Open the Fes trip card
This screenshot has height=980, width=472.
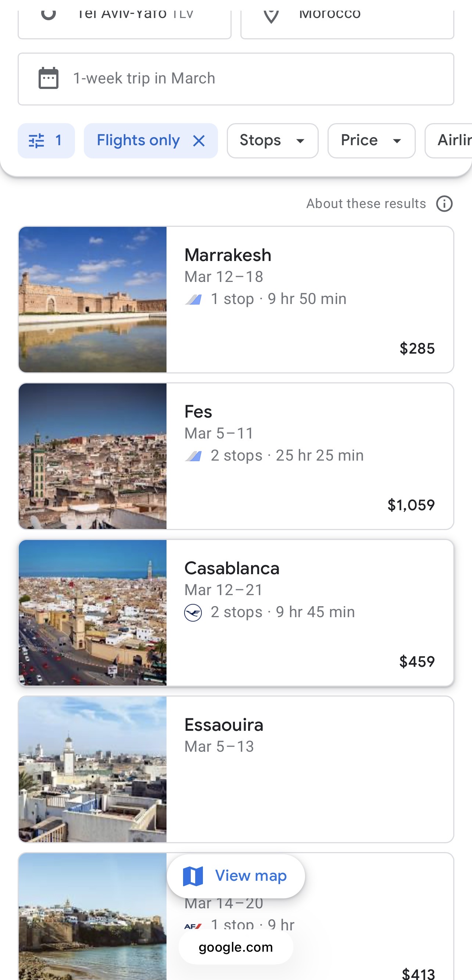click(309, 456)
